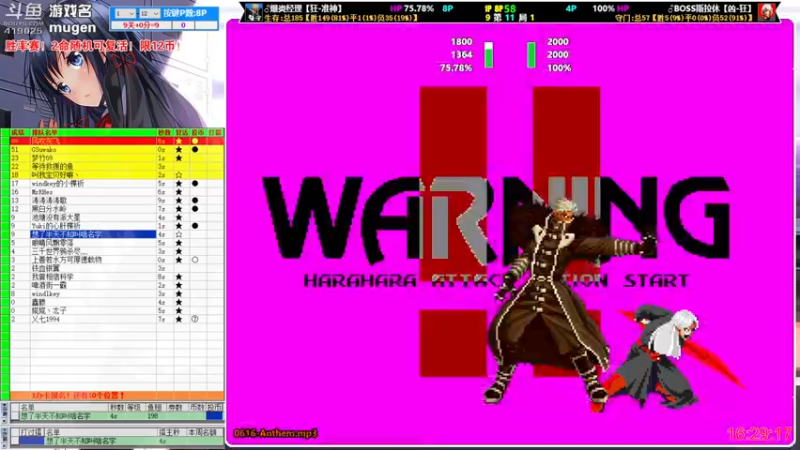Open the second dropdown showing 12
The width and height of the screenshot is (800, 450).
point(149,13)
